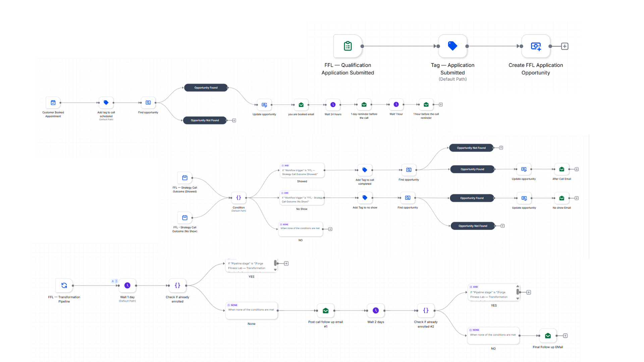Add step after booking Opportunity Not Found

234,120
